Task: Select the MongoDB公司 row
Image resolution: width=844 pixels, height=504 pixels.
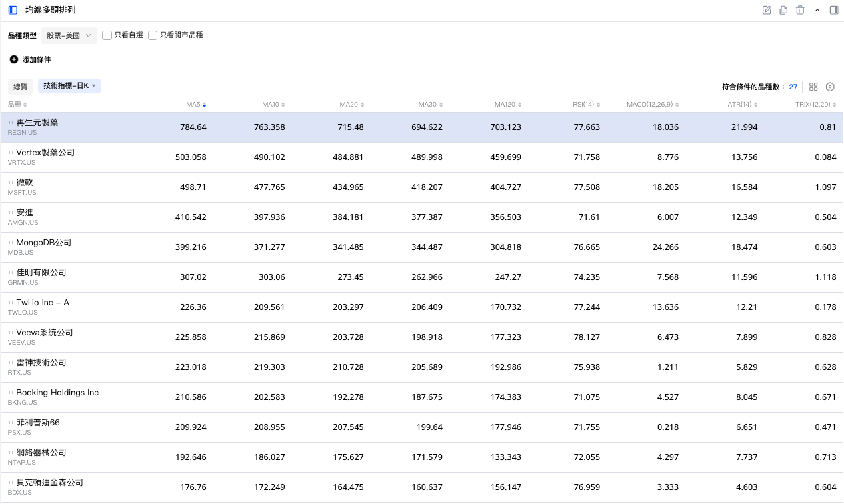Action: coord(422,247)
